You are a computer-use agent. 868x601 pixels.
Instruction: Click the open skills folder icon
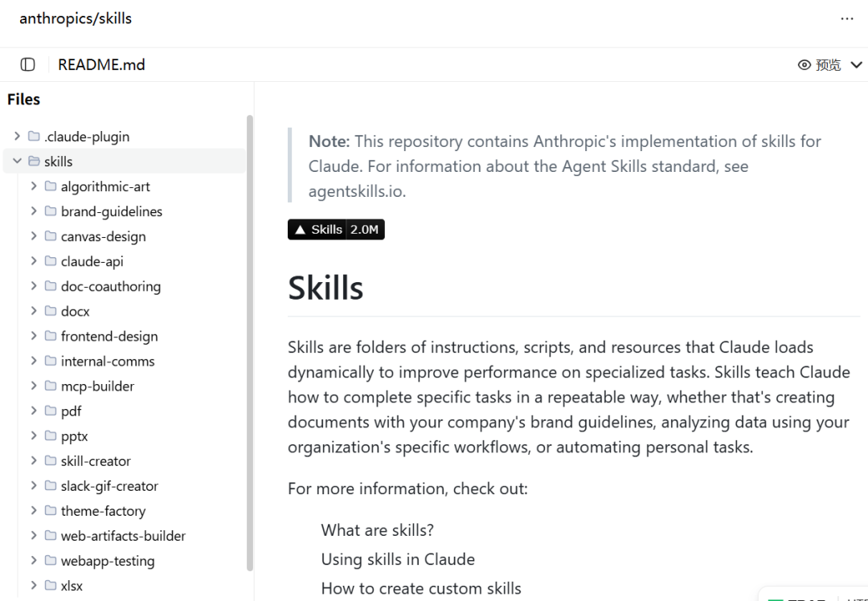click(x=34, y=161)
